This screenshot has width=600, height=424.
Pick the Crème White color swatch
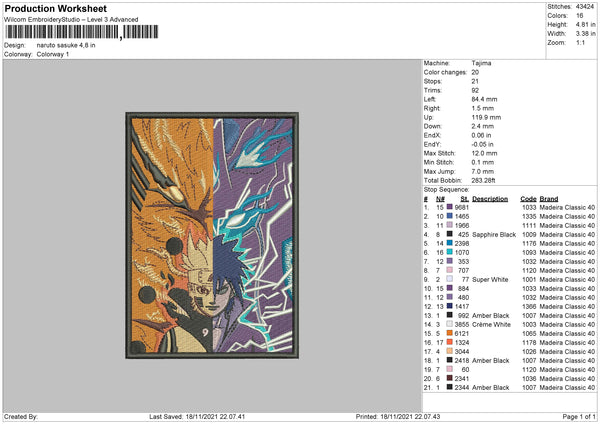coord(450,324)
